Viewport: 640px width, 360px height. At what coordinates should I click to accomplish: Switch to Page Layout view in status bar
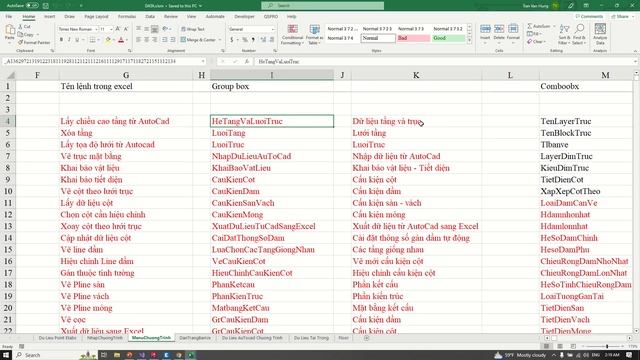coord(560,346)
